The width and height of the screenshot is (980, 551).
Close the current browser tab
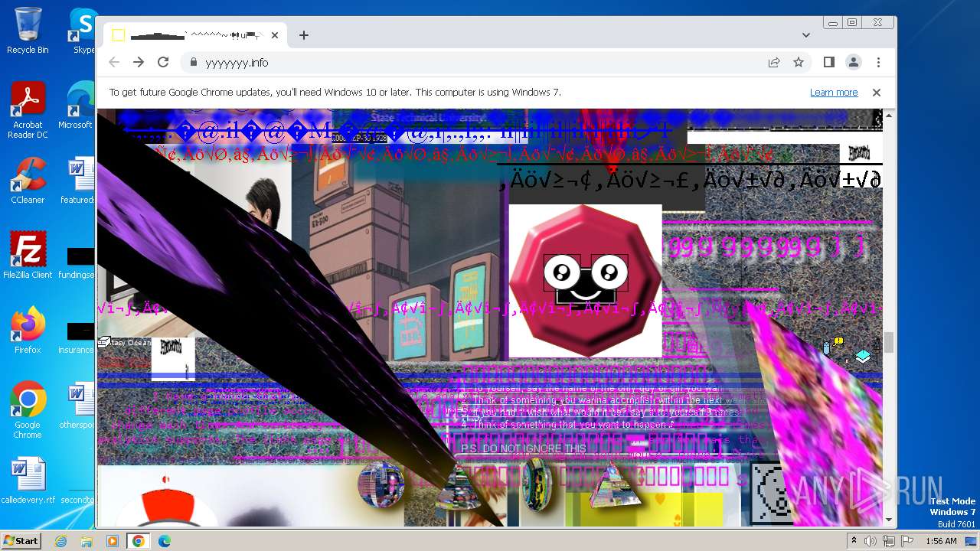point(275,35)
